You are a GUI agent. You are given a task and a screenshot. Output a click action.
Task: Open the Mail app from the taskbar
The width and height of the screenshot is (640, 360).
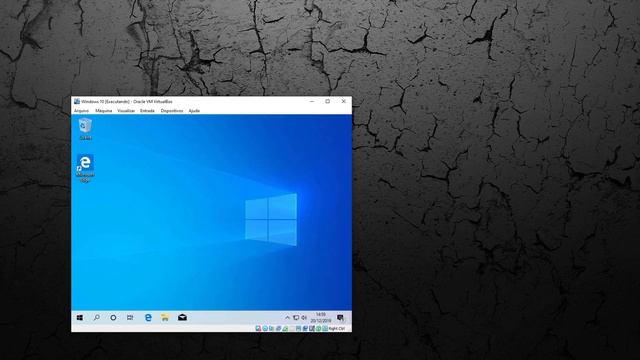point(182,318)
